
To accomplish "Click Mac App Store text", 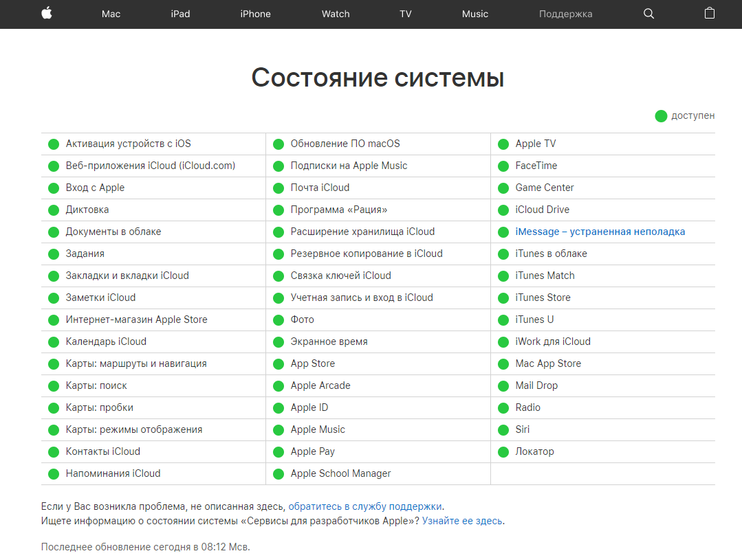I will (x=548, y=363).
